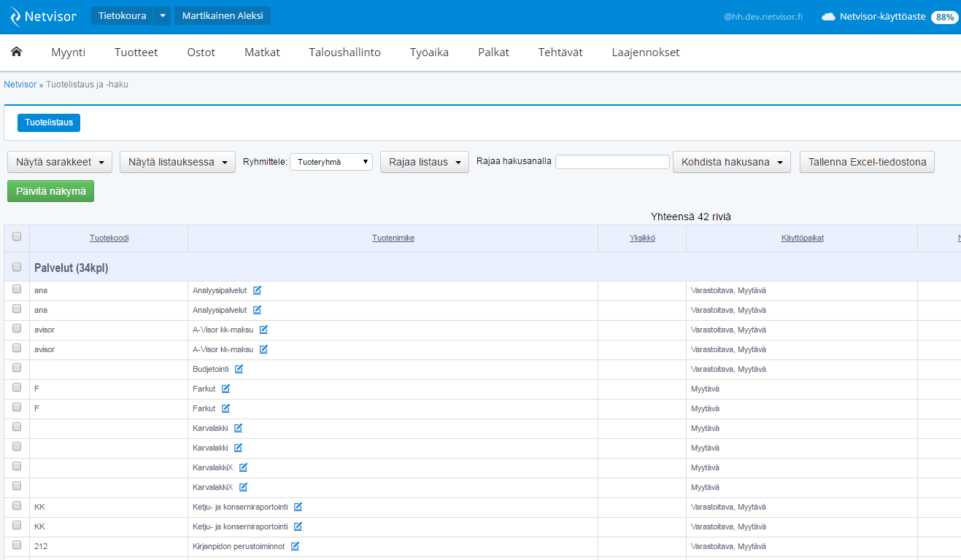Viewport: 961px width, 560px height.
Task: Expand the Näytä sarakkeet dropdown
Action: click(60, 162)
